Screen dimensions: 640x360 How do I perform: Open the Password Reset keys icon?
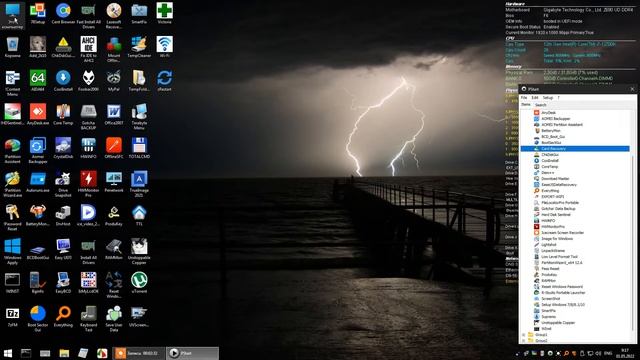pos(13,218)
